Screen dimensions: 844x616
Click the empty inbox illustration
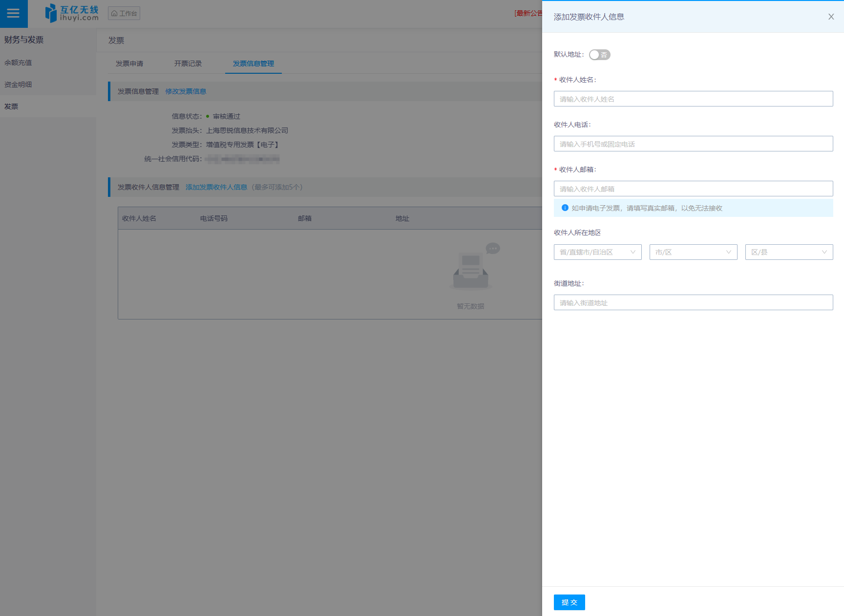471,270
